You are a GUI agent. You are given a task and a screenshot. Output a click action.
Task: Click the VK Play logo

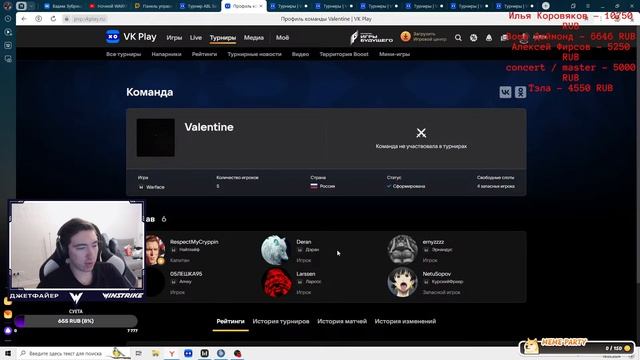pos(131,37)
